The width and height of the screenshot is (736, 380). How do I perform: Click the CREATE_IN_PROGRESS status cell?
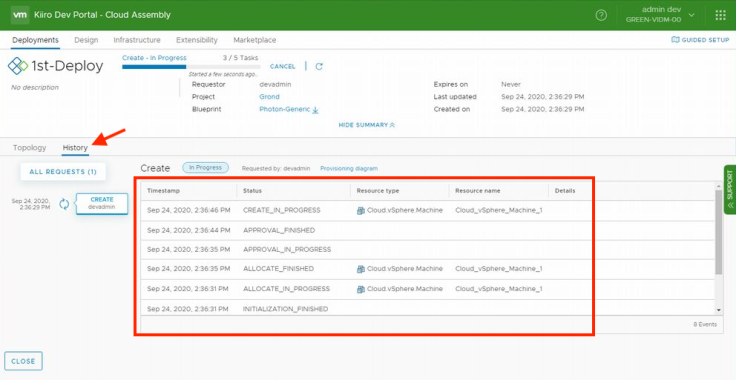point(282,211)
